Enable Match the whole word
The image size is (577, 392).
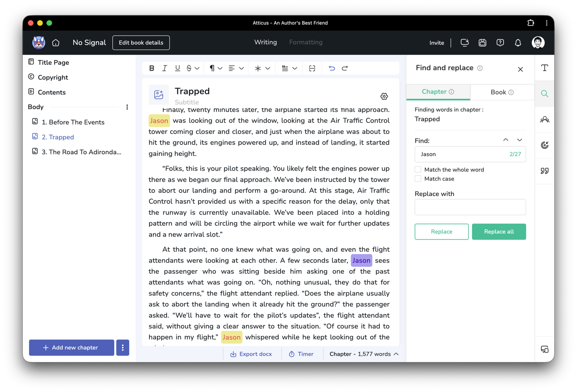418,170
